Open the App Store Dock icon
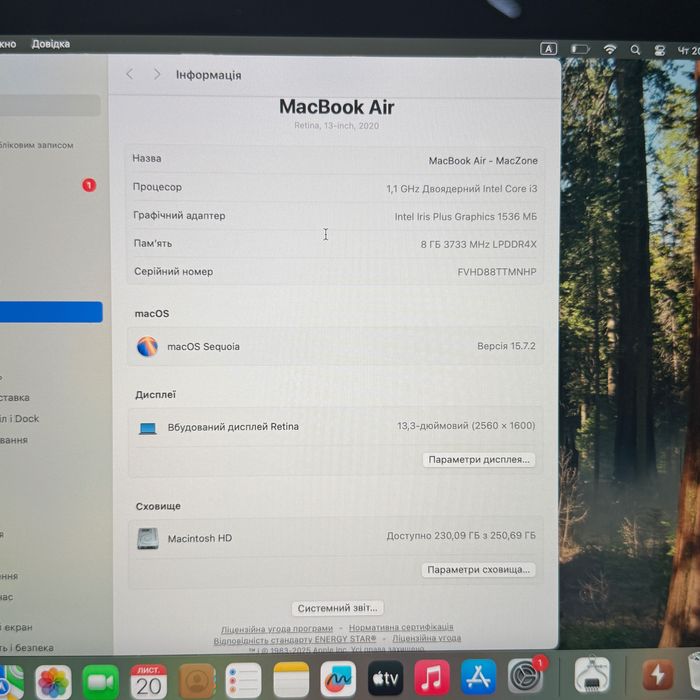Image resolution: width=700 pixels, height=700 pixels. click(x=478, y=677)
